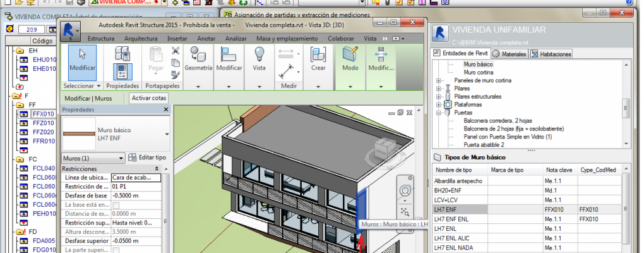Screen dimensions: 644x253
Task: Click the ViewCube in the 3D view
Action: [385, 150]
